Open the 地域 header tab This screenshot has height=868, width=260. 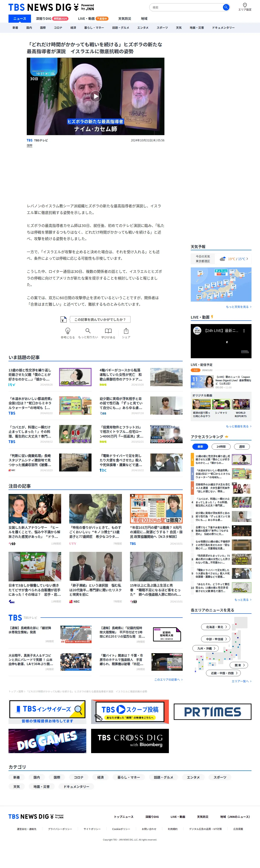point(144,19)
